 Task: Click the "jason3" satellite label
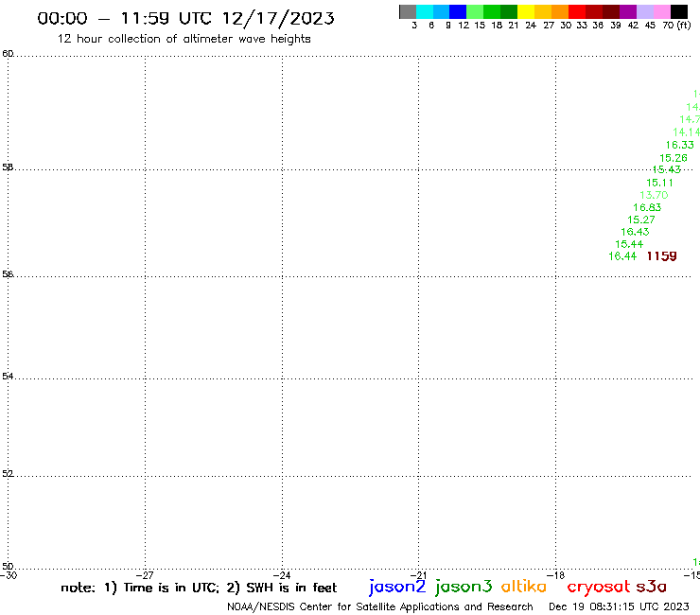pos(464,587)
